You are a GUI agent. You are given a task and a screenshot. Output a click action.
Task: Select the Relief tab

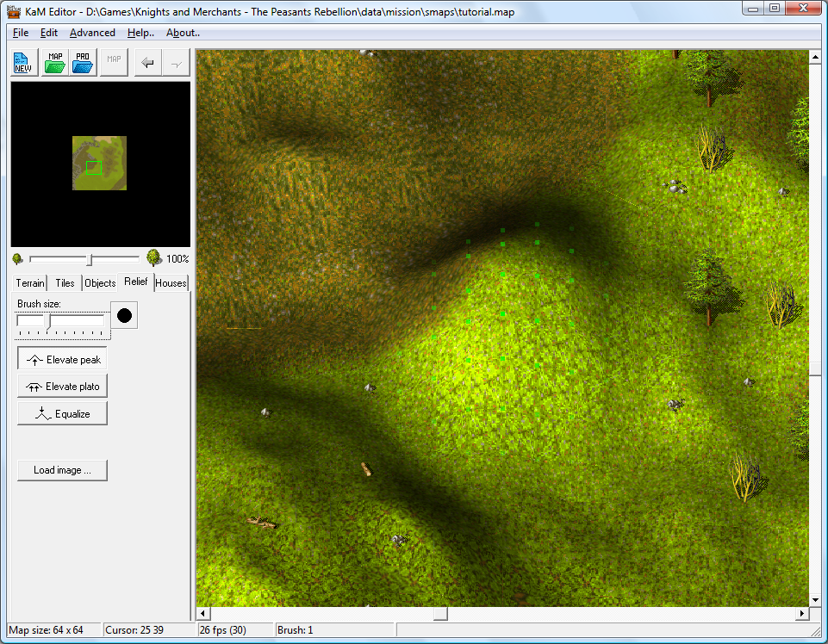point(136,282)
